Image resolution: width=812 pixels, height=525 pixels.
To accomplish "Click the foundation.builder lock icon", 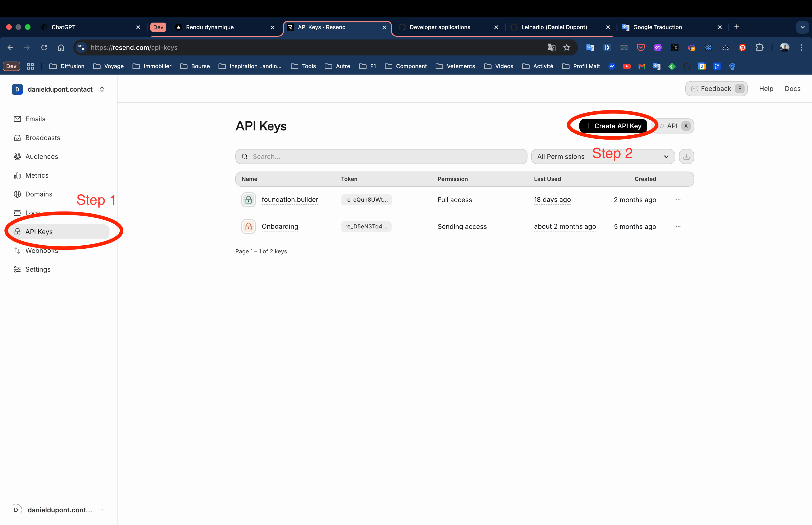I will pos(248,200).
